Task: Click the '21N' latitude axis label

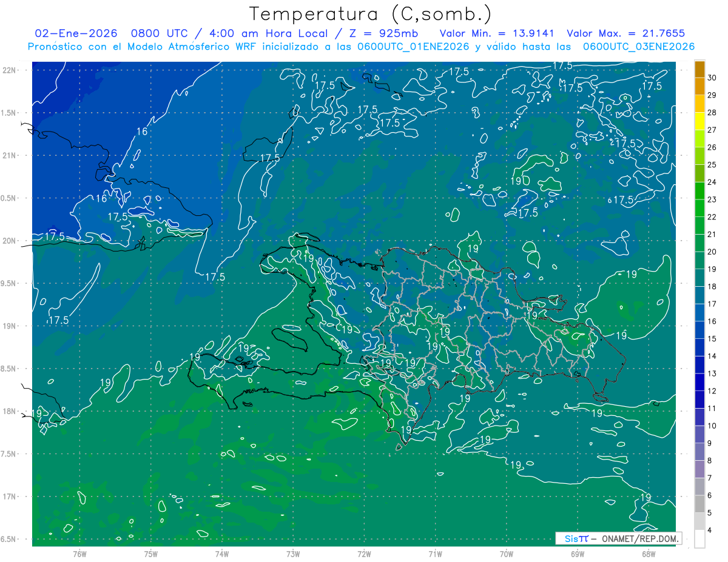Action: [10, 155]
